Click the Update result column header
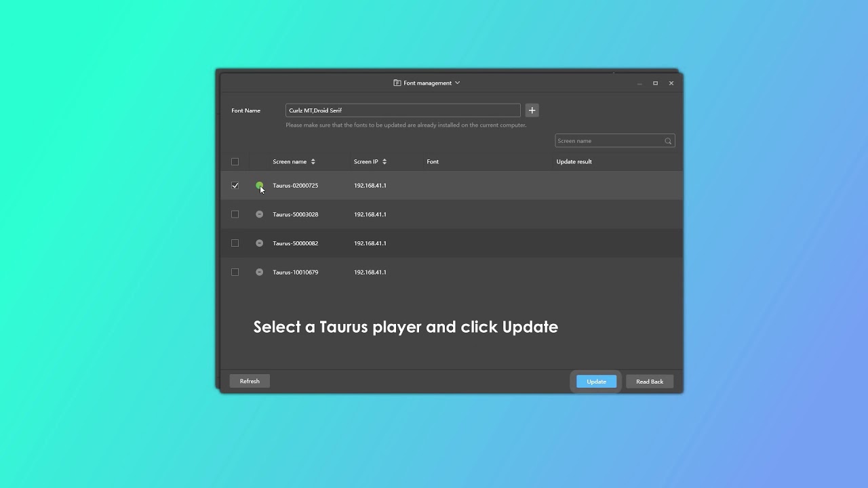Screen dimensions: 868x488 pyautogui.click(x=574, y=162)
